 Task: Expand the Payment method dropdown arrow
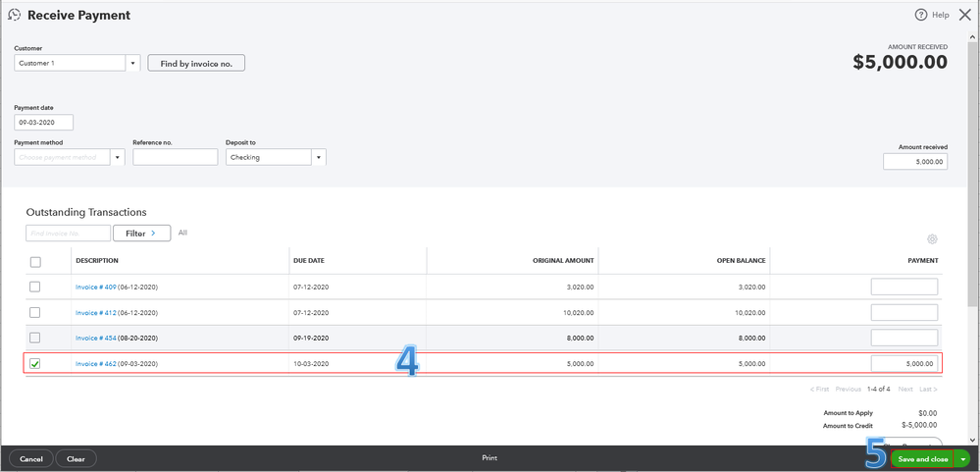pyautogui.click(x=118, y=158)
